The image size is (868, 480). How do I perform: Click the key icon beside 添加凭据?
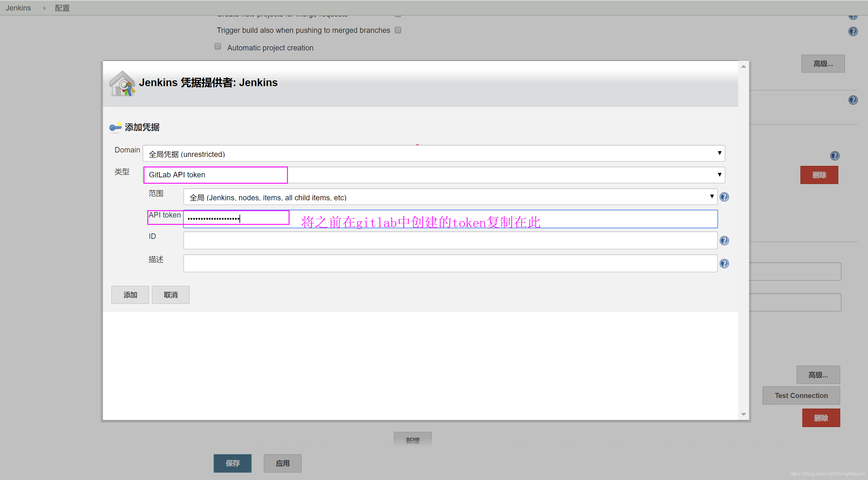[x=115, y=127]
